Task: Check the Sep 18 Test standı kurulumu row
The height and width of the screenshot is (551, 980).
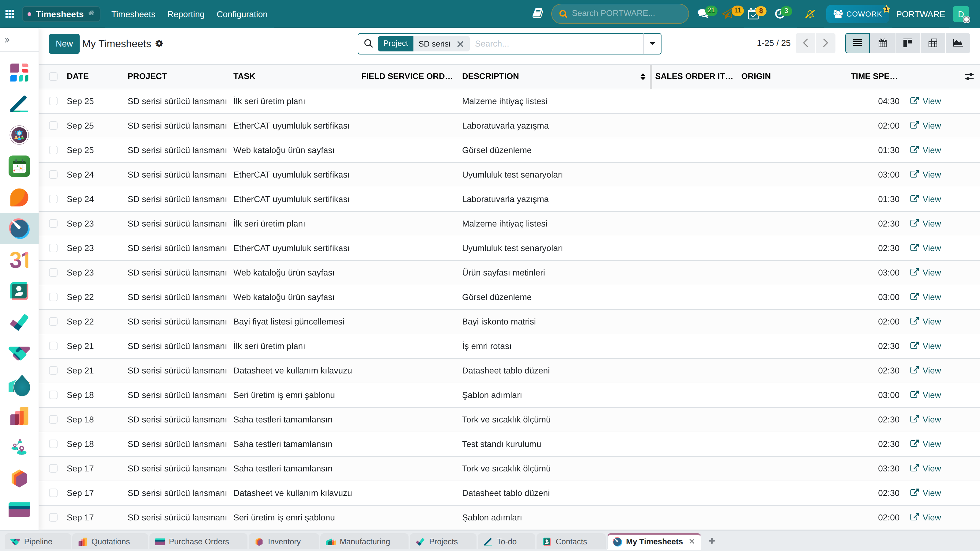Action: click(53, 444)
